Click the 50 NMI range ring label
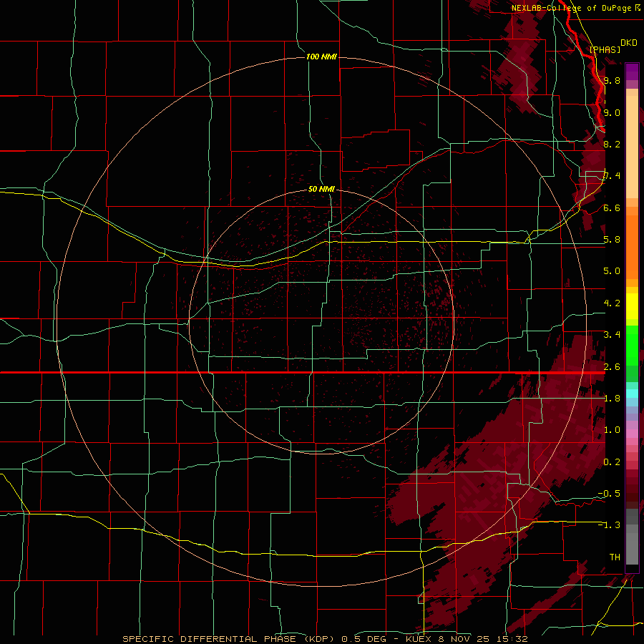Viewport: 644px width, 644px height. [x=321, y=189]
